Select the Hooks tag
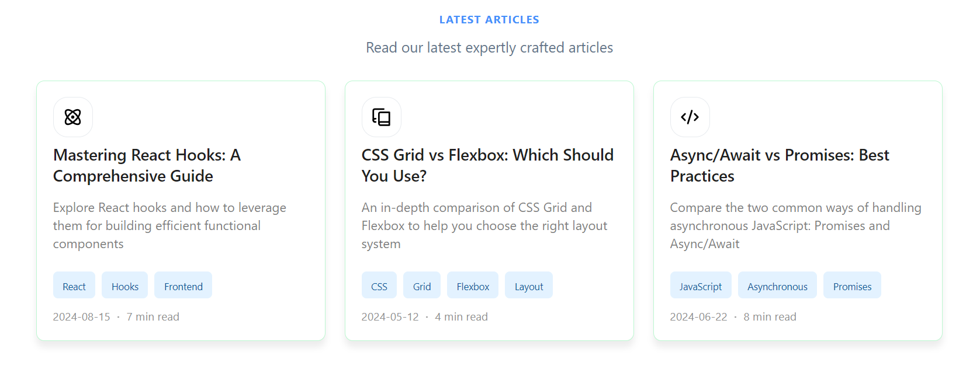 tap(124, 286)
